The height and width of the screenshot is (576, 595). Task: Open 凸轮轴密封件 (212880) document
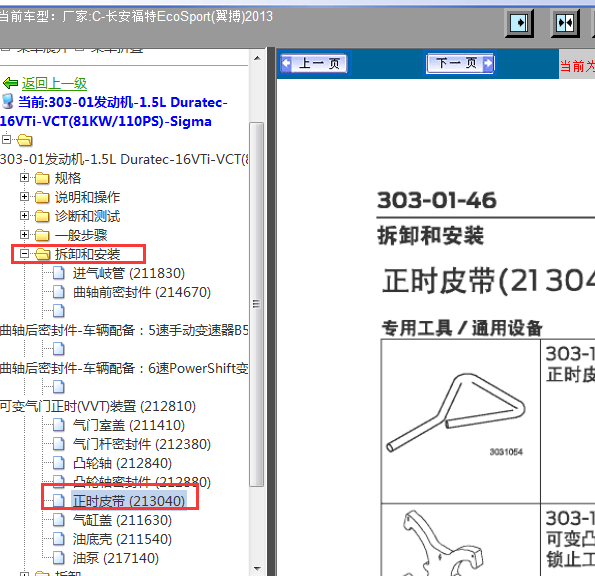[x=142, y=482]
